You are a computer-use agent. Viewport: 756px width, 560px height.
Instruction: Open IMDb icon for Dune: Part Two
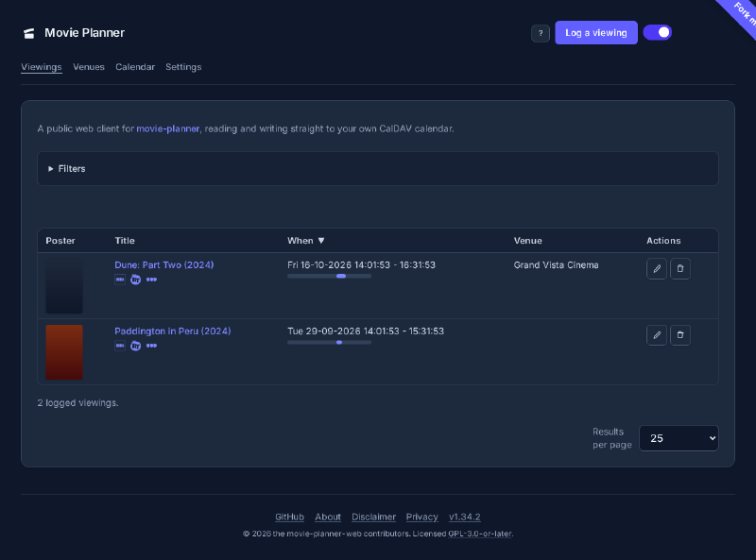tap(120, 280)
